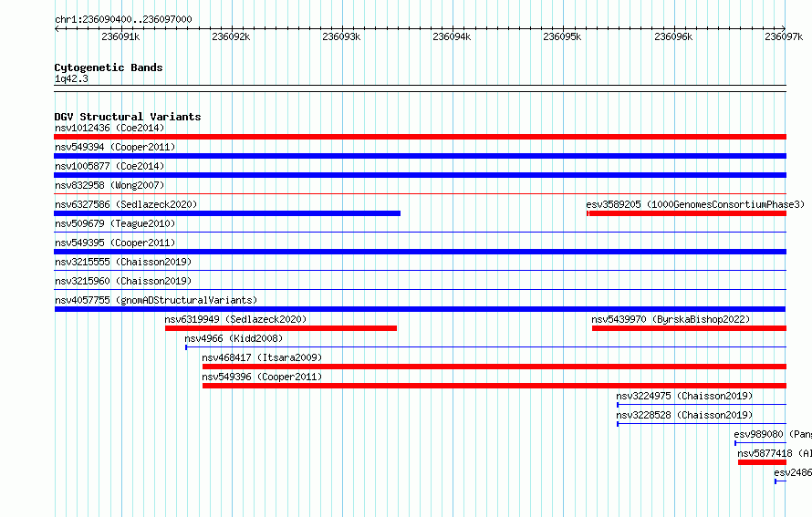Click the 236094k ruler position
Viewport: 812px width, 517px height.
click(x=452, y=36)
